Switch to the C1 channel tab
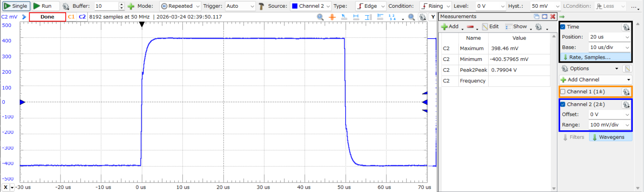644x192 pixels. pyautogui.click(x=71, y=17)
